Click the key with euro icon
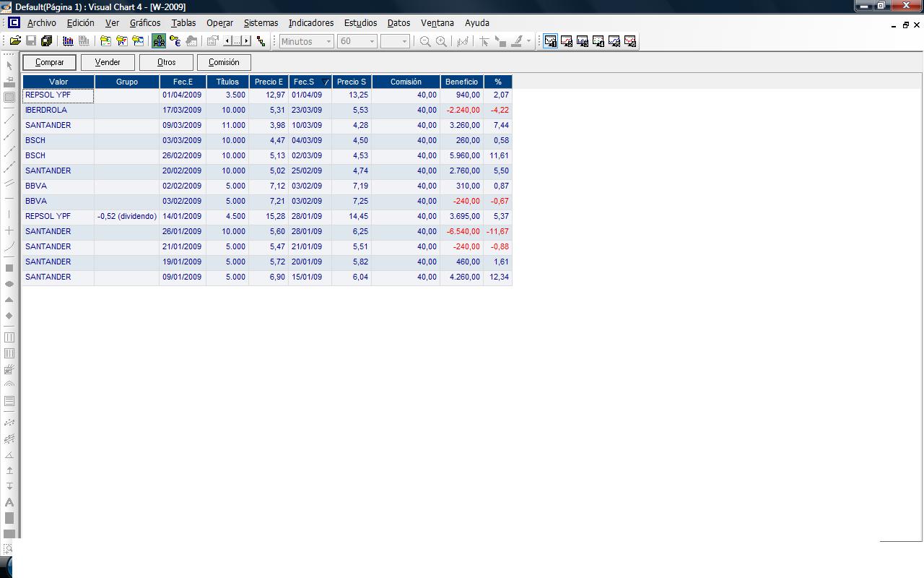Viewport: 924px width, 578px height. point(175,41)
